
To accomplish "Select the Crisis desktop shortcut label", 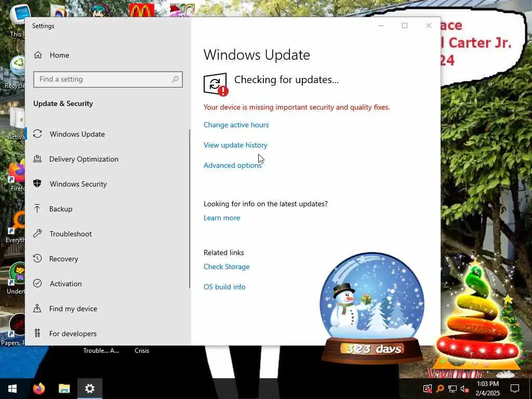I will (x=142, y=351).
